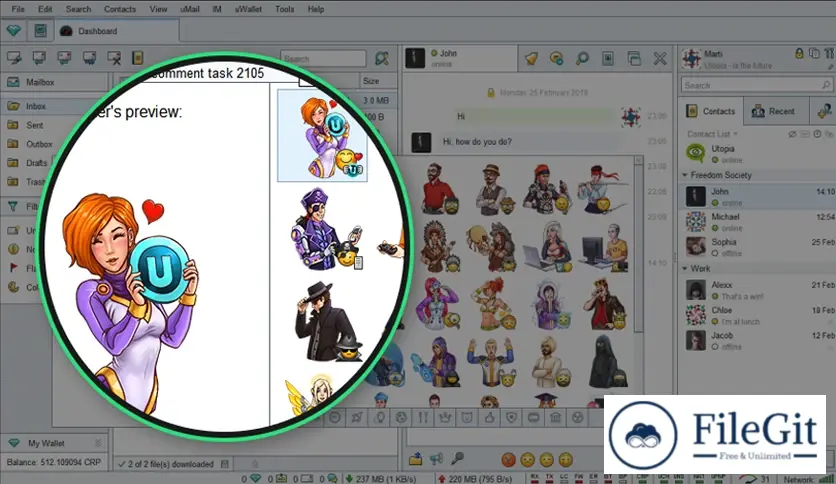Pick the woman with laptop sticker
This screenshot has width=836, height=484.
click(549, 247)
